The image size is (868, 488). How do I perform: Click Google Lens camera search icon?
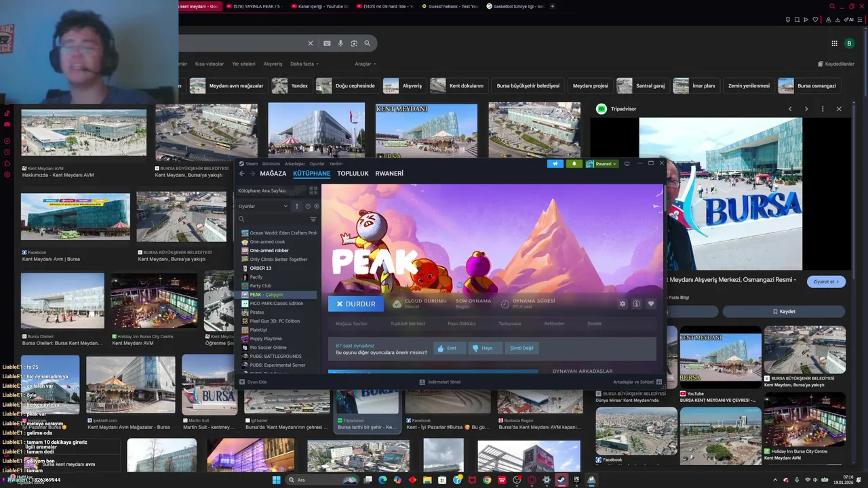(354, 43)
